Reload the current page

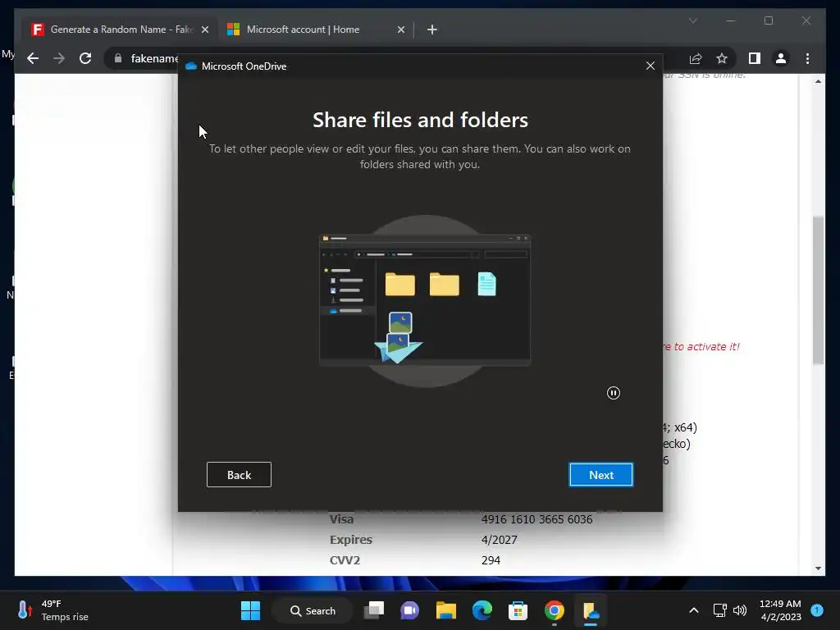[85, 58]
